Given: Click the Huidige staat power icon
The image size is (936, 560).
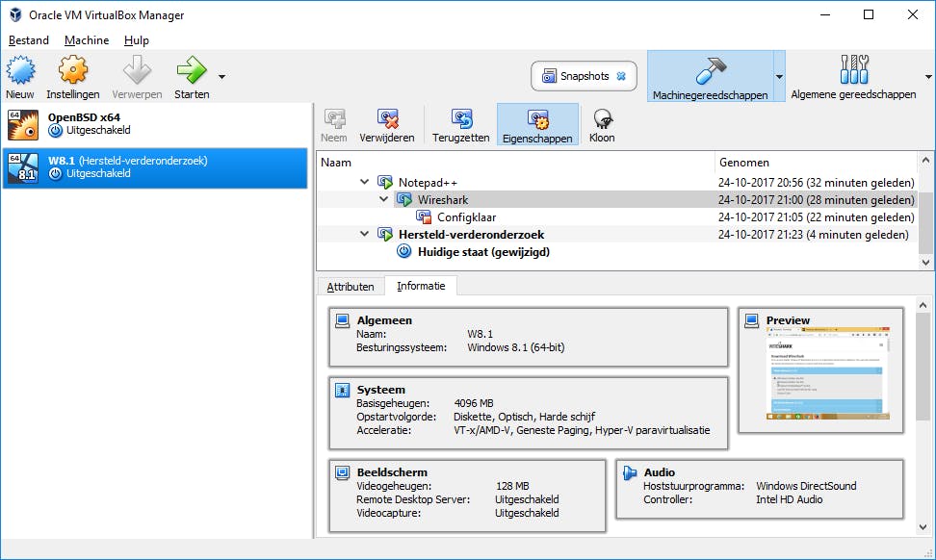Looking at the screenshot, I should tap(404, 252).
